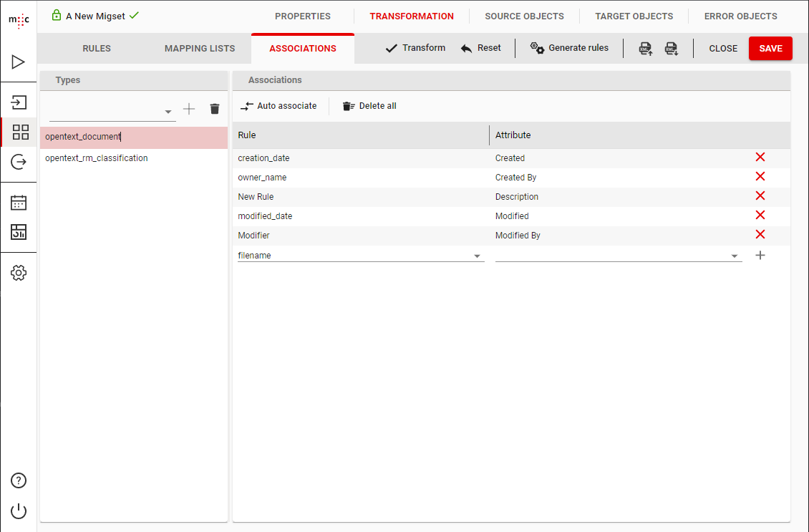Click the play icon in left sidebar
809x532 pixels.
coord(19,62)
